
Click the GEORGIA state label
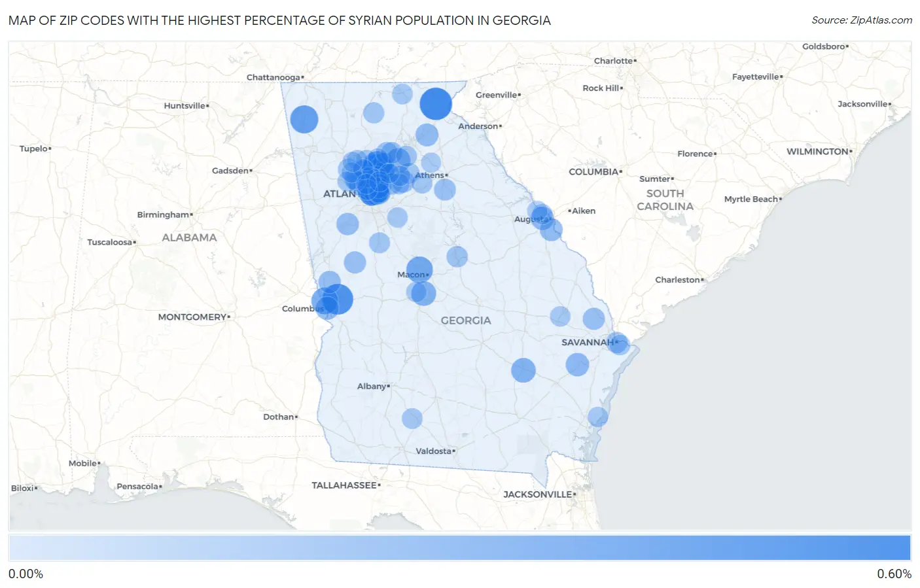[466, 320]
